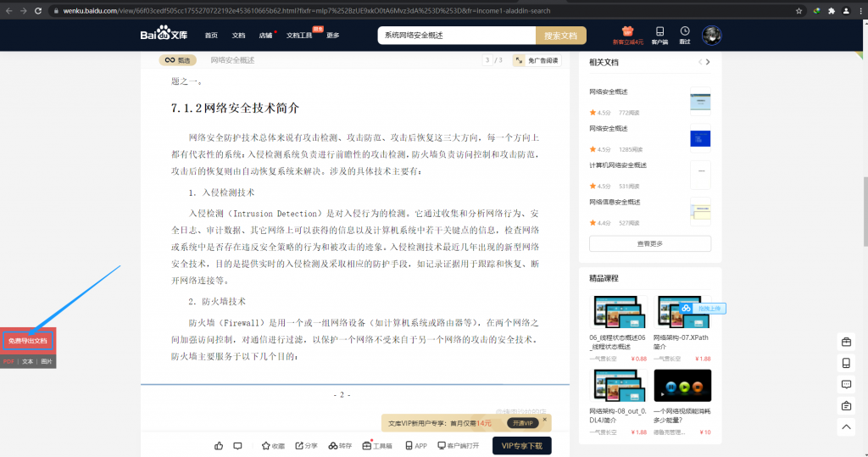Image resolution: width=868 pixels, height=457 pixels.
Task: Open course 网络架构-07.XPath thumbnail
Action: (682, 312)
